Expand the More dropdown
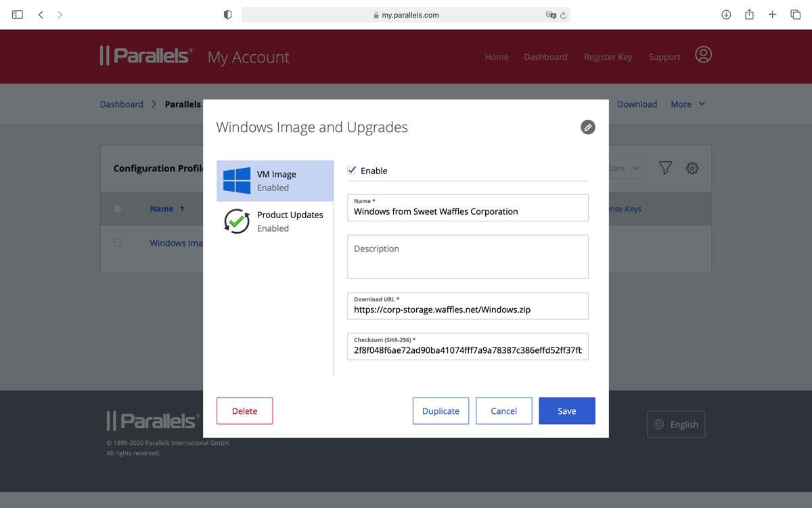This screenshot has height=508, width=812. pos(688,104)
